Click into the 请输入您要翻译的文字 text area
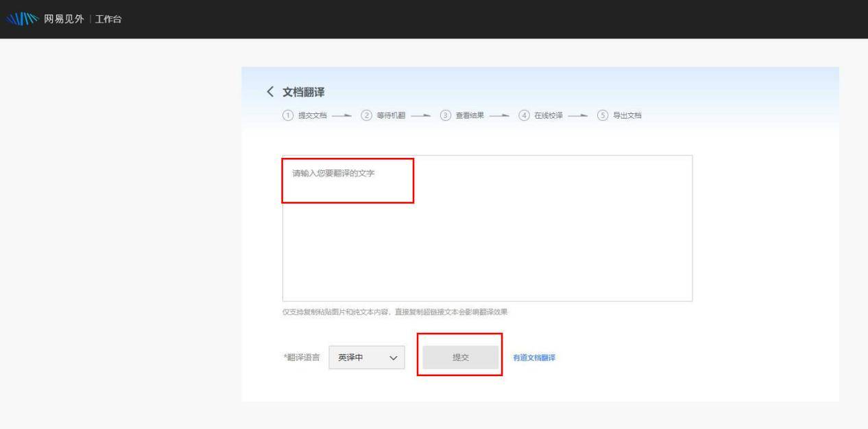Screen dimensions: 868x429 pos(487,228)
